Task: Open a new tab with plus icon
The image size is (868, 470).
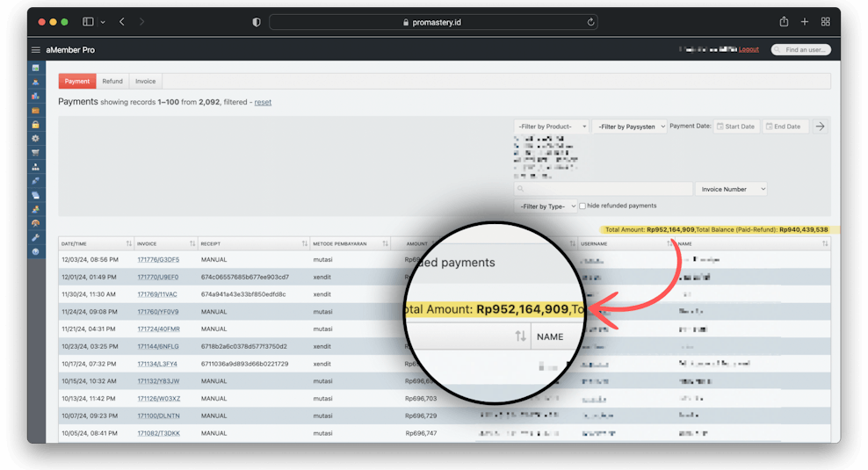Action: (805, 22)
